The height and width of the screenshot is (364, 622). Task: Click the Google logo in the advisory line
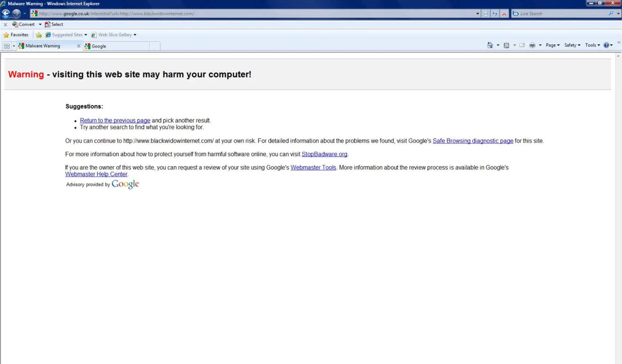[125, 184]
